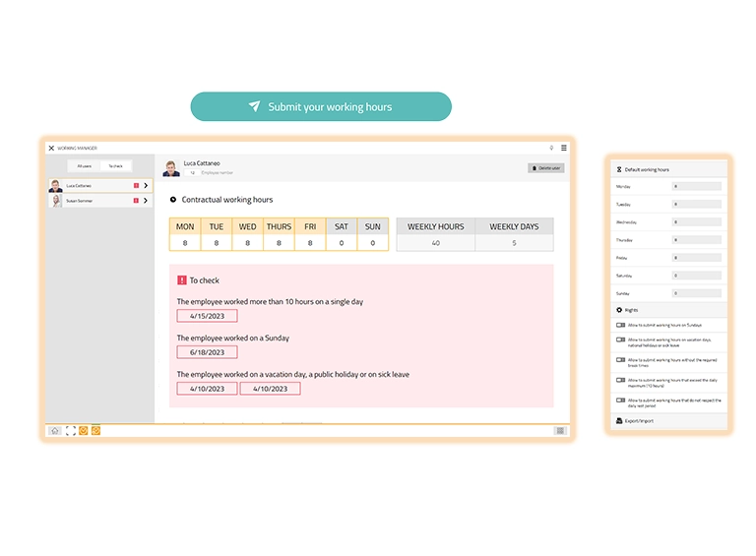The height and width of the screenshot is (556, 756).
Task: Click the first orange app icon in the bottom bar
Action: tap(84, 431)
